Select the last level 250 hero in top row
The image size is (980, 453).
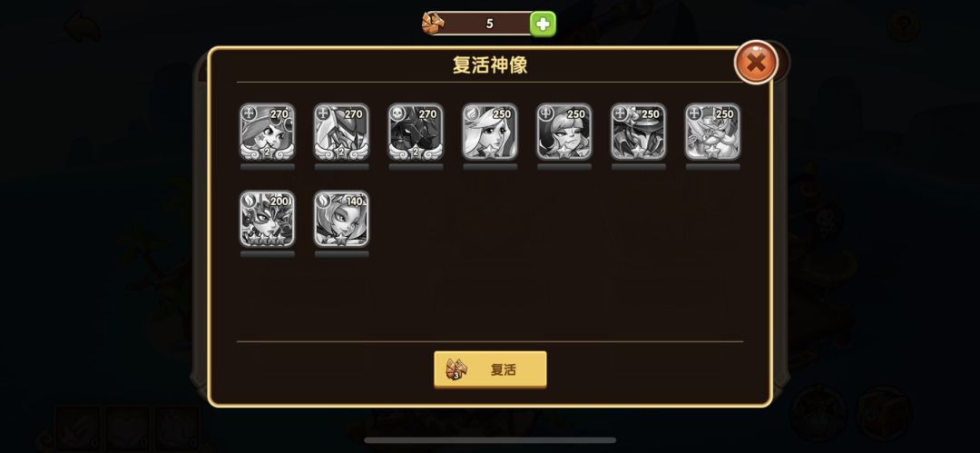pyautogui.click(x=712, y=132)
